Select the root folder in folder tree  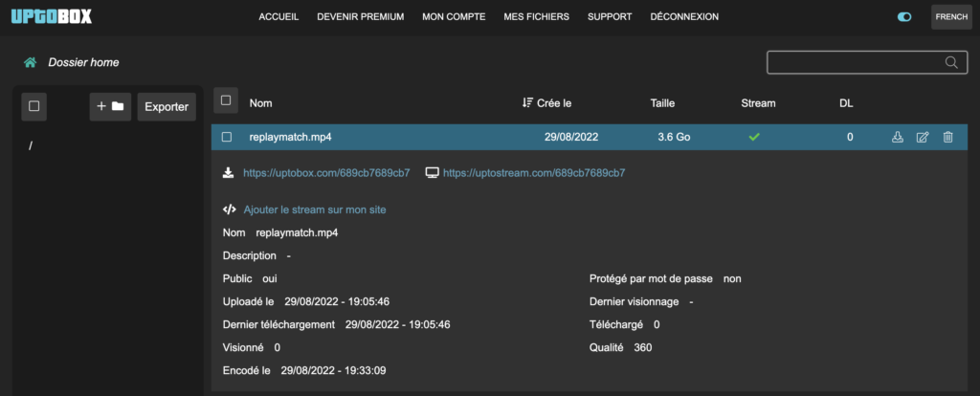tap(32, 146)
